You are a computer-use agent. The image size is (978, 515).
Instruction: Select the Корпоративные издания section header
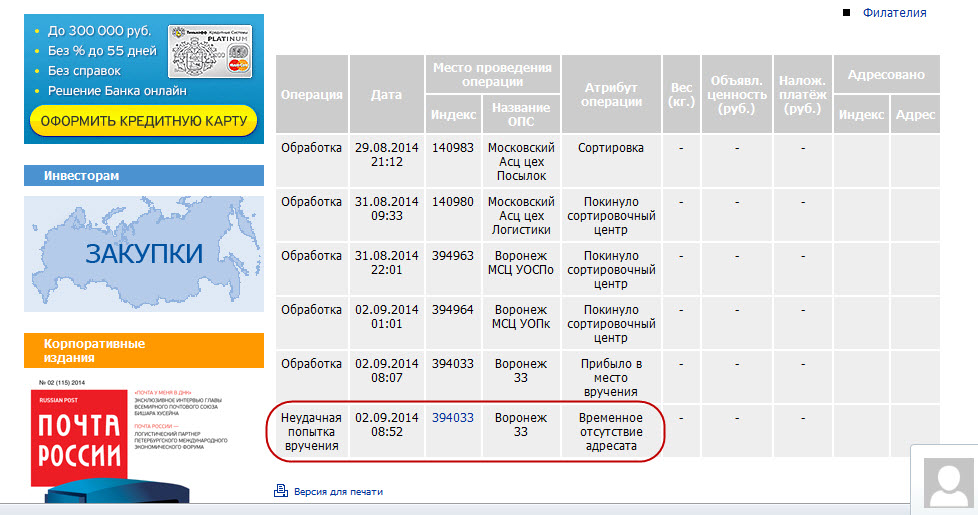(144, 350)
